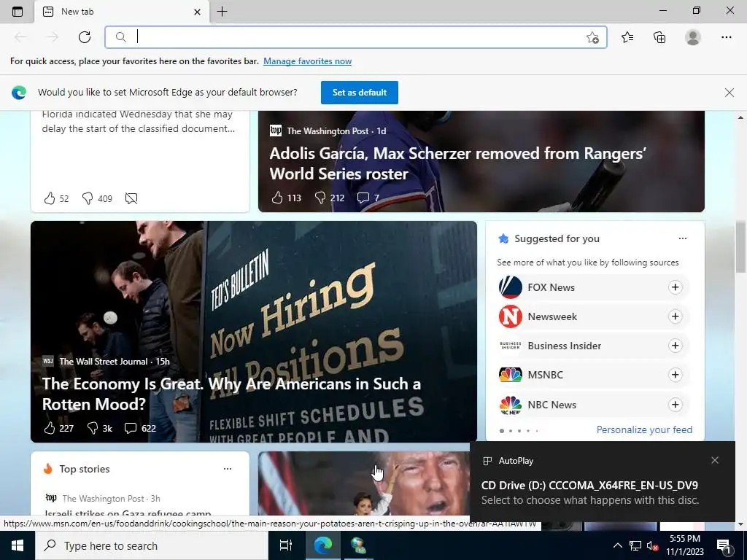Click the page vertical scrollbar thumb
Viewport: 747px width, 560px height.
[x=741, y=248]
